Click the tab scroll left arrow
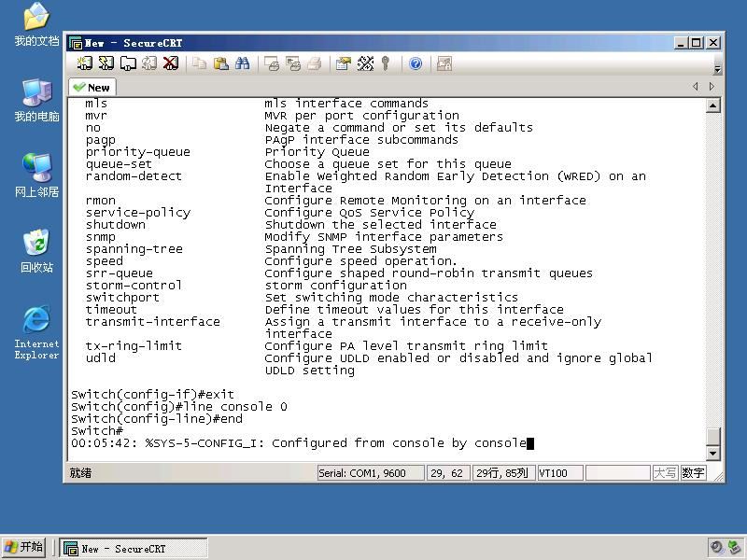This screenshot has height=560, width=747. tap(696, 86)
